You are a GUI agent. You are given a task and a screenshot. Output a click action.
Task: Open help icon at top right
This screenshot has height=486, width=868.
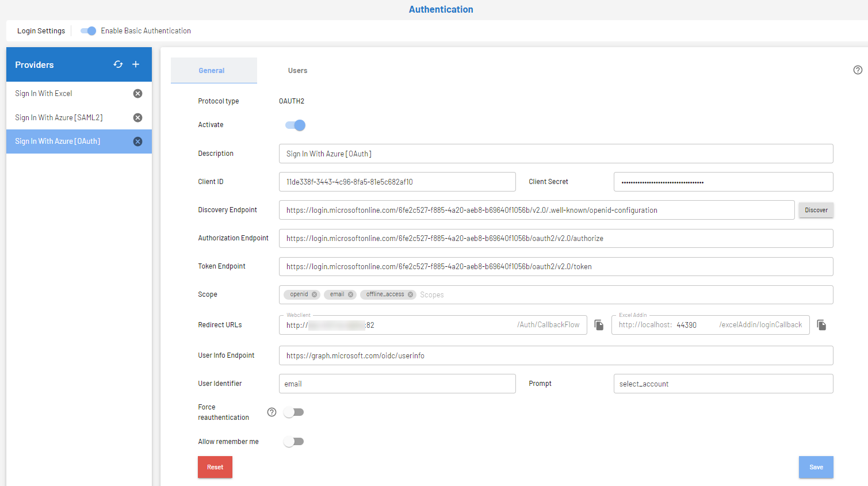coord(858,70)
